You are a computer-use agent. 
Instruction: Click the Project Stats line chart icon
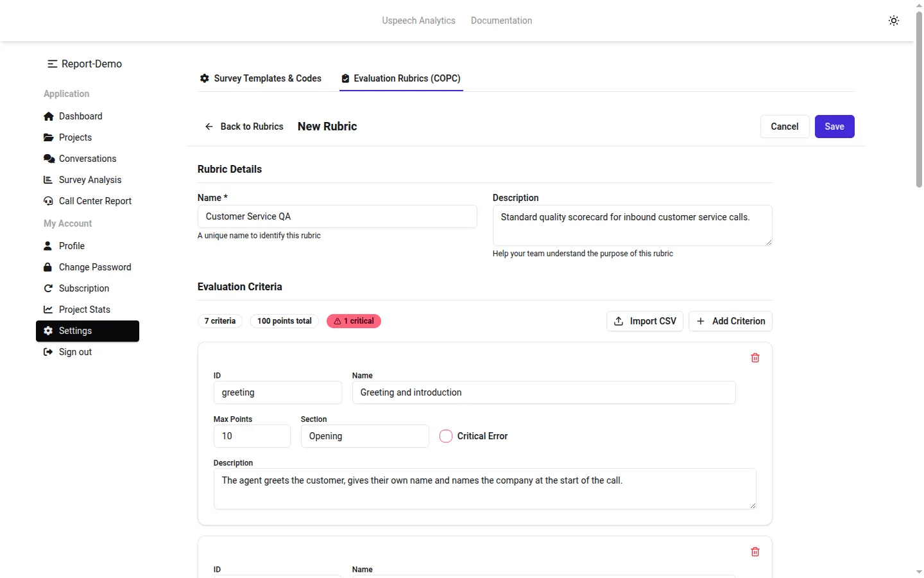pos(48,310)
